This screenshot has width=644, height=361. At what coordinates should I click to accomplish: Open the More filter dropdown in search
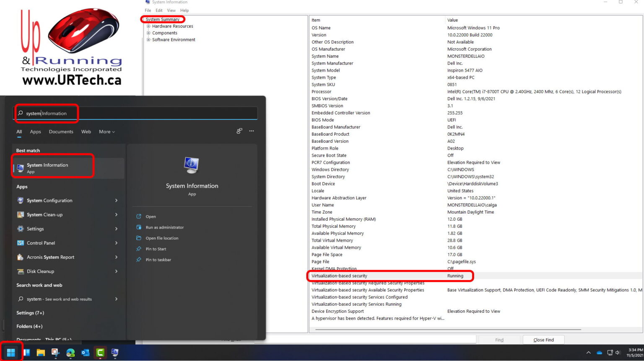[106, 132]
